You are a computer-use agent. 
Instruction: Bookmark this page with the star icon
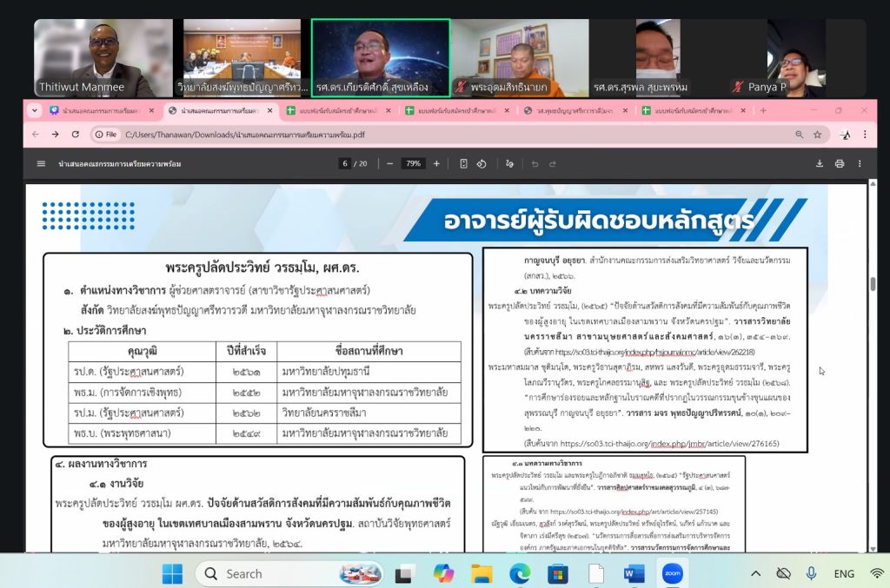point(818,135)
